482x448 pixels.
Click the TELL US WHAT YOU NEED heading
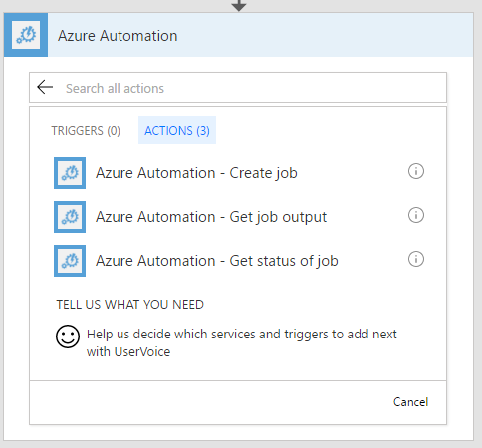(x=129, y=305)
